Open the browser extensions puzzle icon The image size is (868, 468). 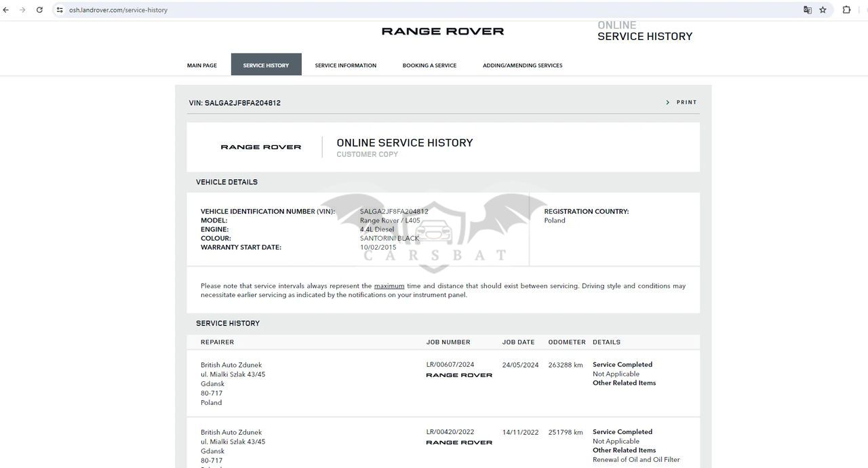tap(846, 10)
